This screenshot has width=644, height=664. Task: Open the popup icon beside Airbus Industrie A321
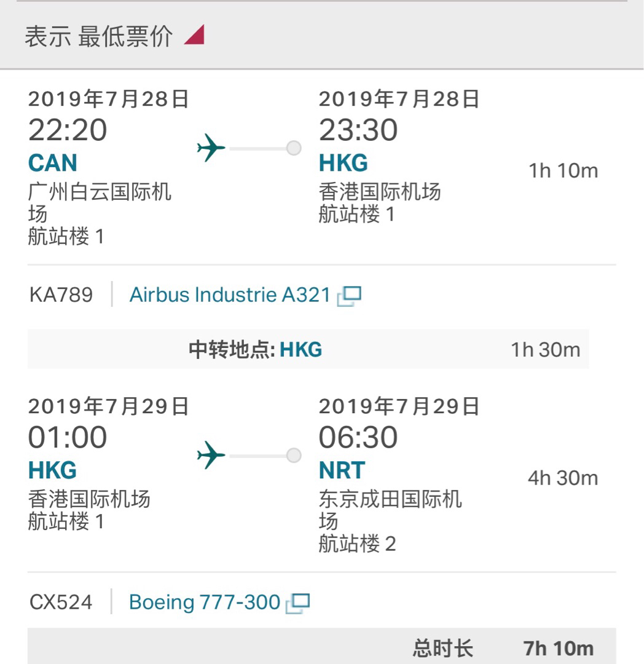coord(349,296)
